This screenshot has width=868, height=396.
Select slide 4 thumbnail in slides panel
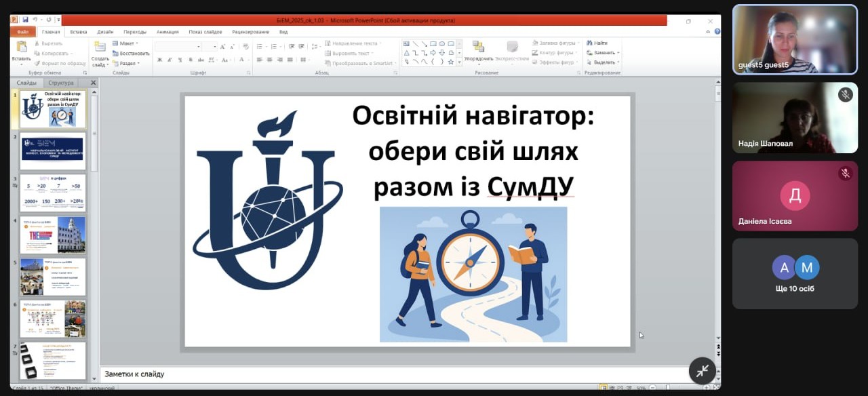[53, 235]
